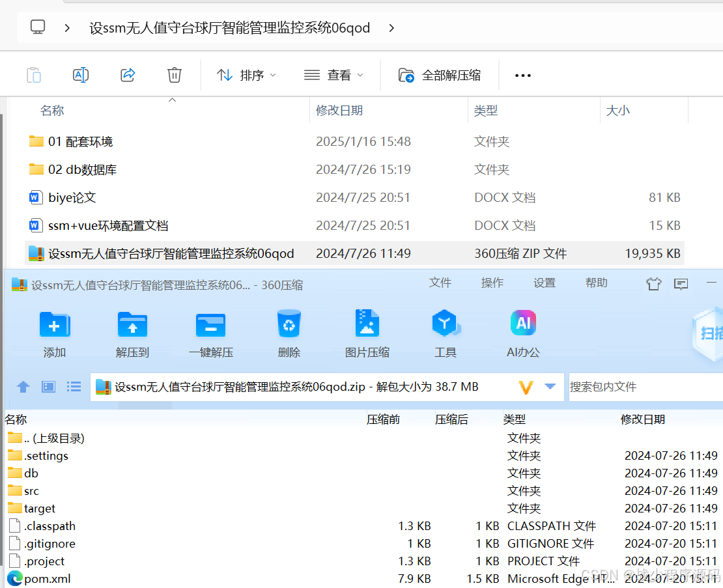Image resolution: width=723 pixels, height=588 pixels.
Task: Click the This PC monitor icon in address bar
Action: 38,27
